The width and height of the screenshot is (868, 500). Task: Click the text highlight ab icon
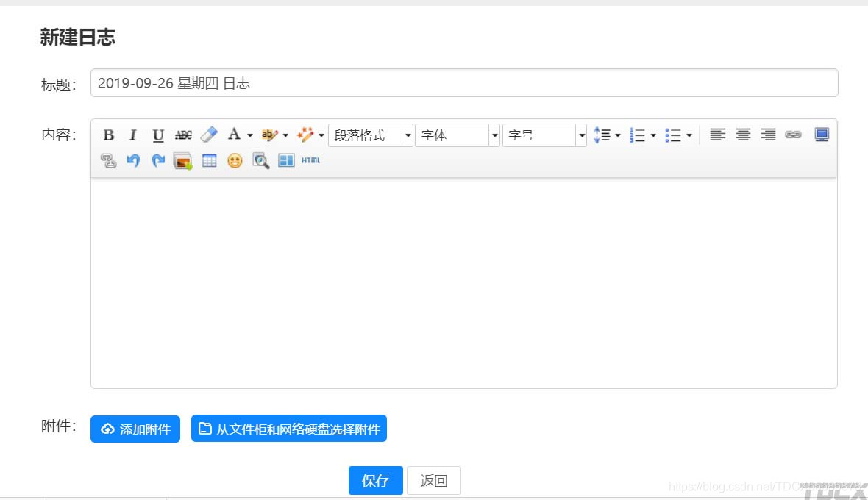269,135
